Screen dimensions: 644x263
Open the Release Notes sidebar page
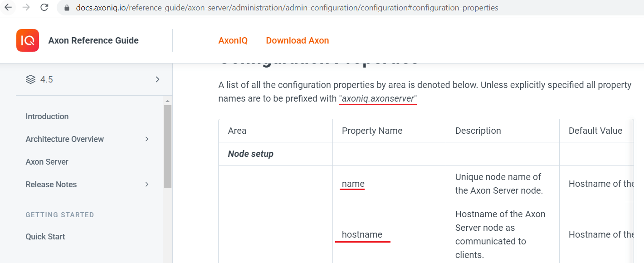51,185
